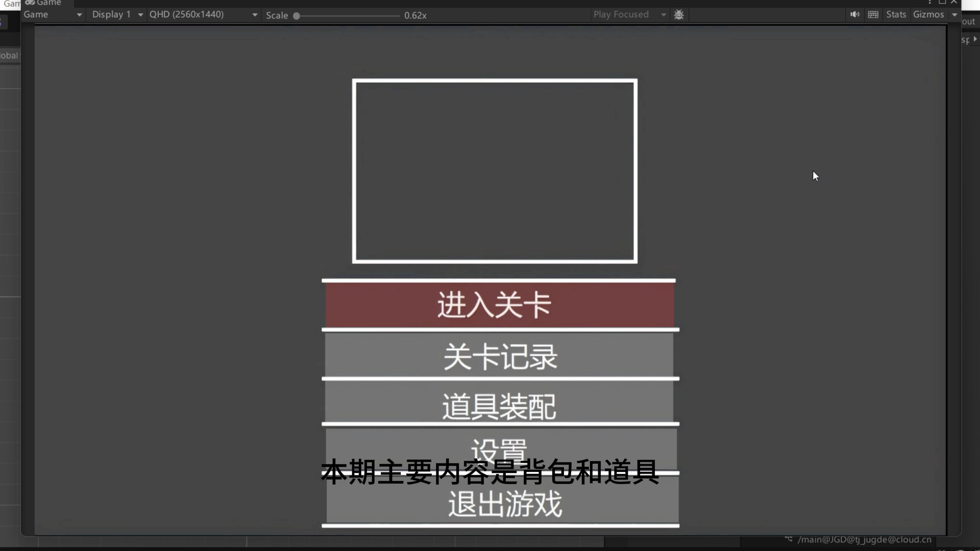Open the Game view options menu (⋮ icon)
Image resolution: width=980 pixels, height=551 pixels.
(929, 2)
